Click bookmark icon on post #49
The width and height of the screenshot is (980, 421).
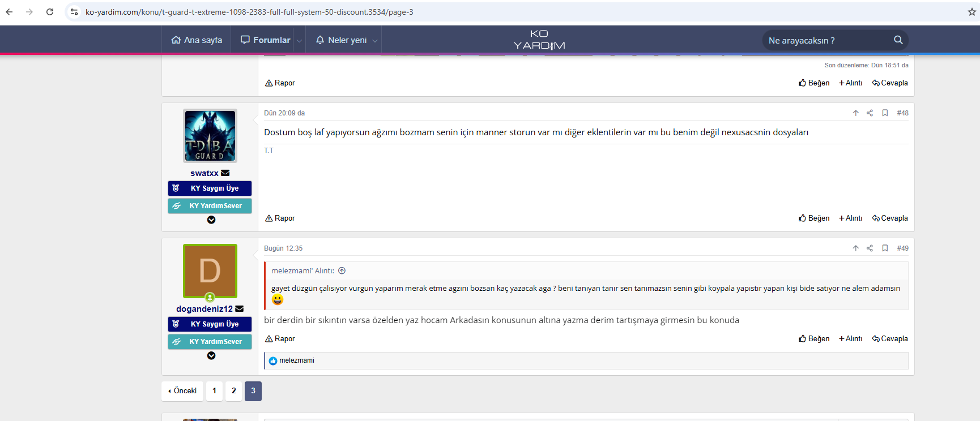click(885, 248)
